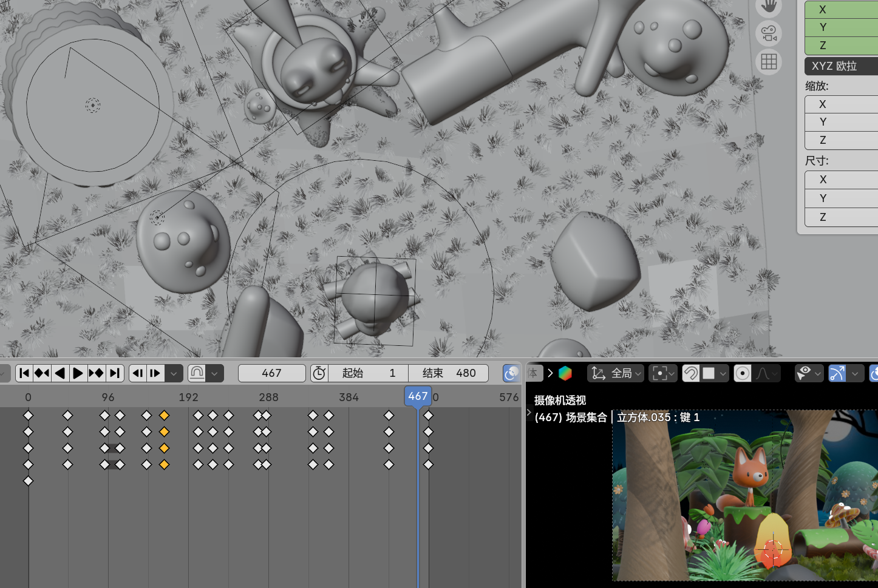Toggle camera view with the camera gizmo
The height and width of the screenshot is (588, 878).
click(769, 33)
